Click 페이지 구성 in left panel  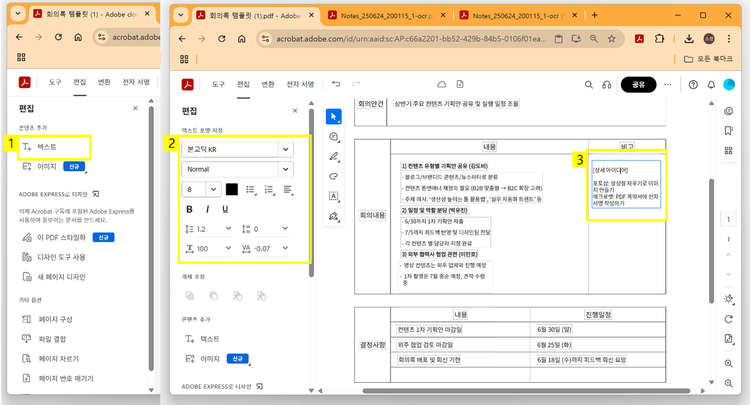click(x=55, y=319)
